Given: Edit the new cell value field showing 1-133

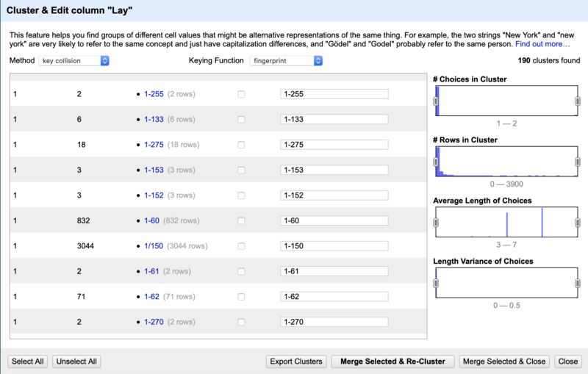Looking at the screenshot, I should [x=334, y=120].
